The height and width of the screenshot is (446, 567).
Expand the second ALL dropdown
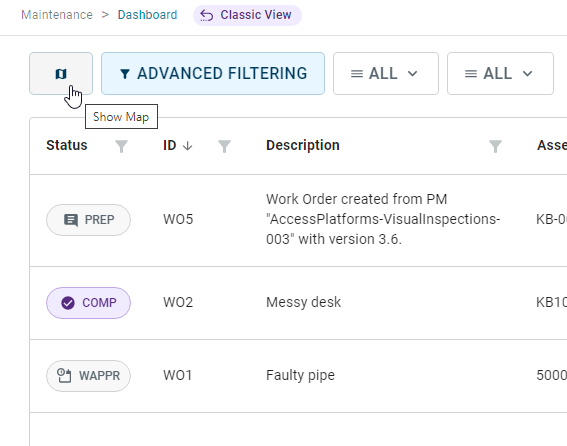pos(500,73)
